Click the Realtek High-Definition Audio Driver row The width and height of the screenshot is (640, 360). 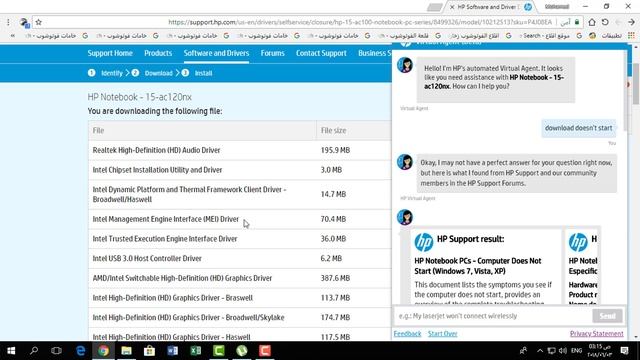[240, 150]
